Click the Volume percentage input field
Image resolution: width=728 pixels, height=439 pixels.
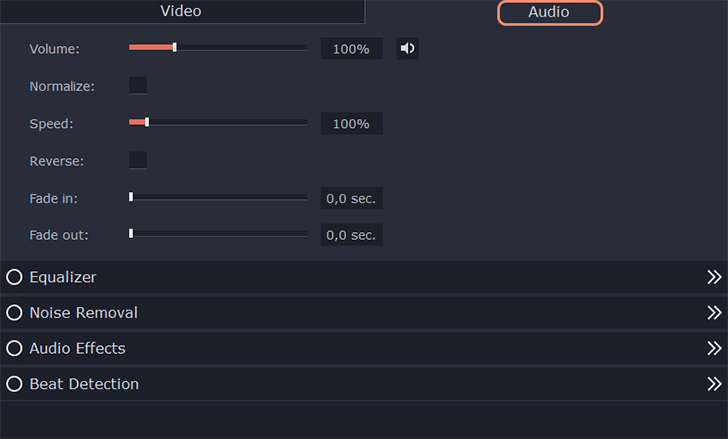click(351, 48)
